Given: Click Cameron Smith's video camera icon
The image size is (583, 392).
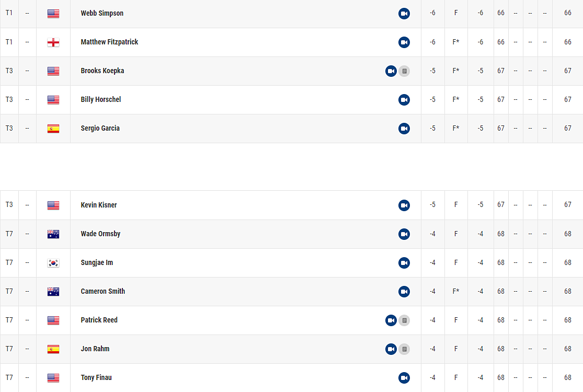Looking at the screenshot, I should coord(404,292).
